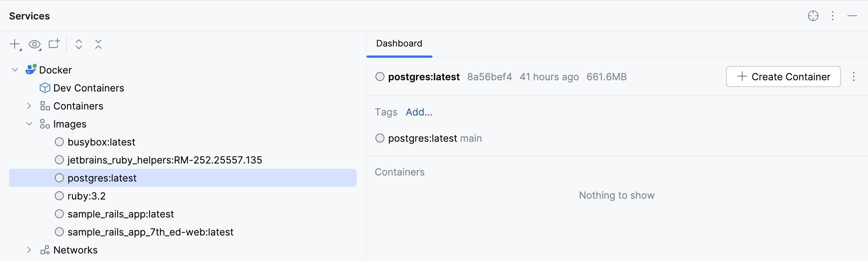
Task: Click the navigate/locate crosshair icon in title bar
Action: pos(813,16)
